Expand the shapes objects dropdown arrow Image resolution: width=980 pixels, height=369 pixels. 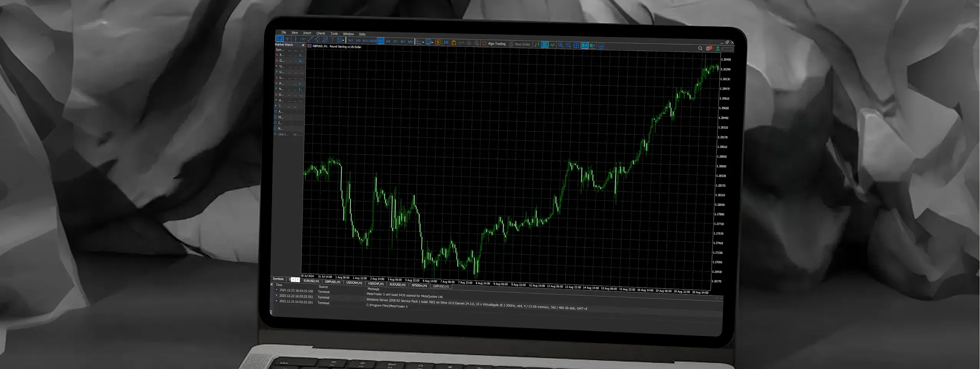(343, 40)
